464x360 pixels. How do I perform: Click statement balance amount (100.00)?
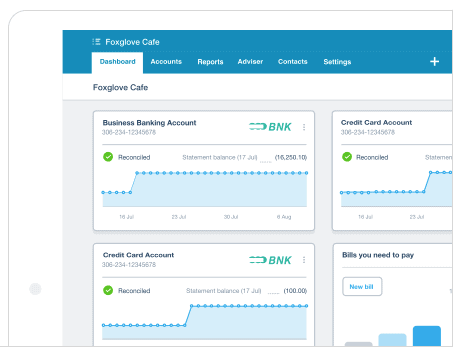(x=295, y=291)
